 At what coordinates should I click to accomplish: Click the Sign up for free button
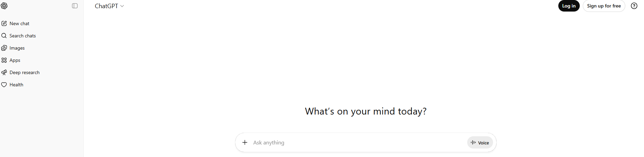coord(604,6)
